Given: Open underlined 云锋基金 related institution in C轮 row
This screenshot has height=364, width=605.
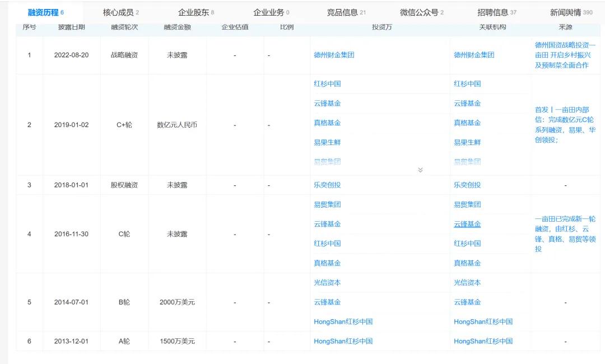Looking at the screenshot, I should [467, 224].
